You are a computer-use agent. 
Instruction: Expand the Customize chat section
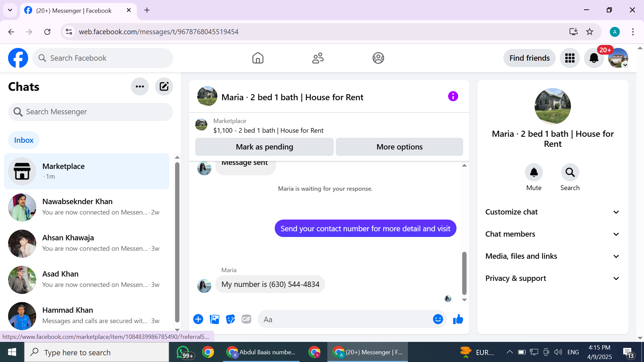coord(552,212)
